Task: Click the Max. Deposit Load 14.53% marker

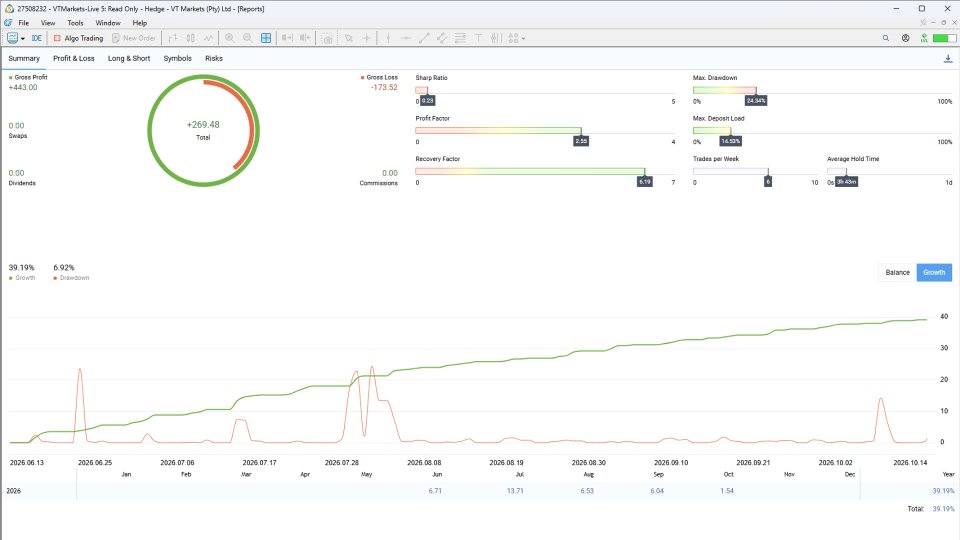Action: 730,141
